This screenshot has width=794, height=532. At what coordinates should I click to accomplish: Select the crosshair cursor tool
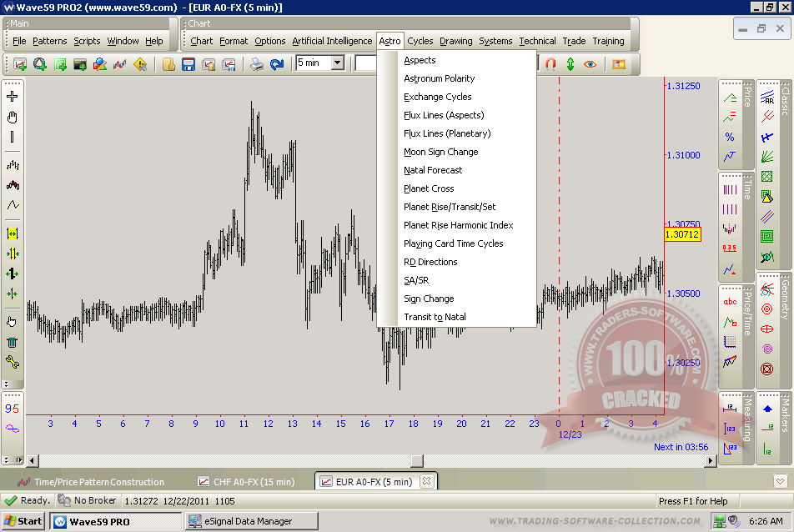point(13,97)
